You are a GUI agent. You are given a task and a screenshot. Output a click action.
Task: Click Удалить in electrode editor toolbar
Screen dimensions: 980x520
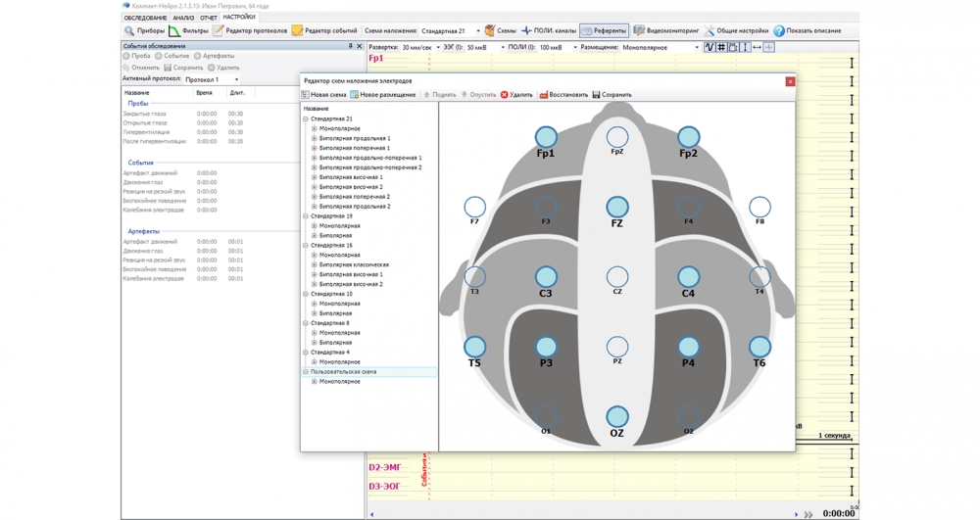point(516,95)
